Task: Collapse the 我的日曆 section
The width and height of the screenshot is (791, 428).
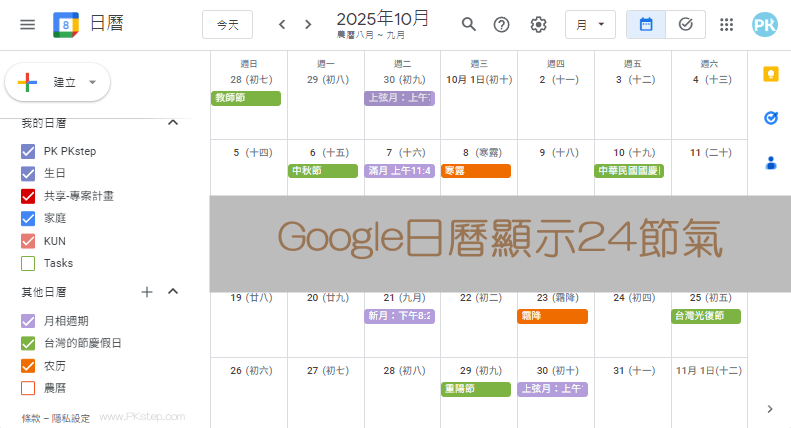Action: click(173, 123)
